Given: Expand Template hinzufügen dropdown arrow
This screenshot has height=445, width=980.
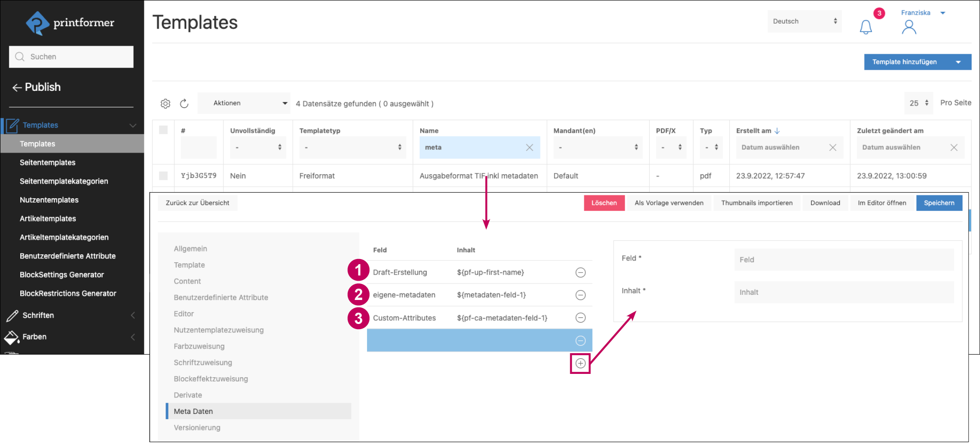Looking at the screenshot, I should (958, 62).
